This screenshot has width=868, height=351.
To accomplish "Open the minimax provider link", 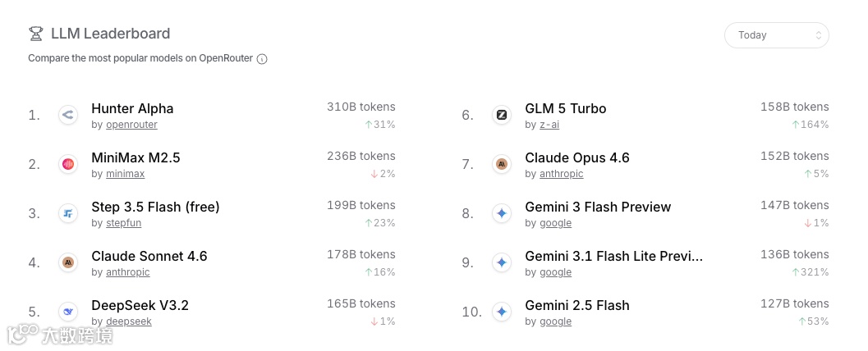I will click(125, 174).
